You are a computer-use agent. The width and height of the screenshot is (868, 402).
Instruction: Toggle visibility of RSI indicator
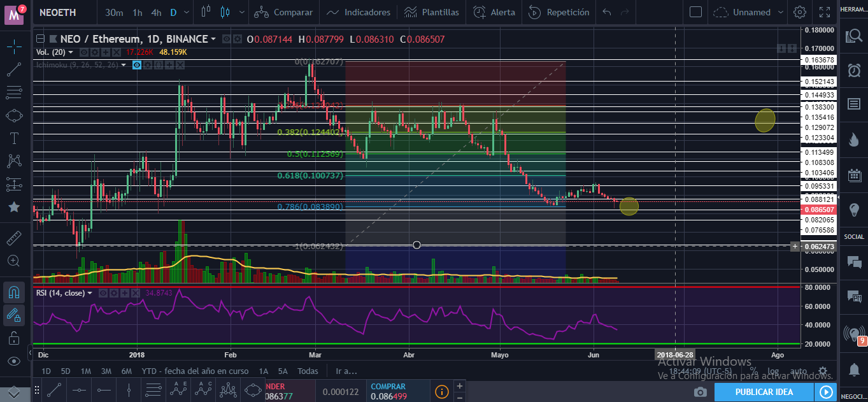point(103,293)
